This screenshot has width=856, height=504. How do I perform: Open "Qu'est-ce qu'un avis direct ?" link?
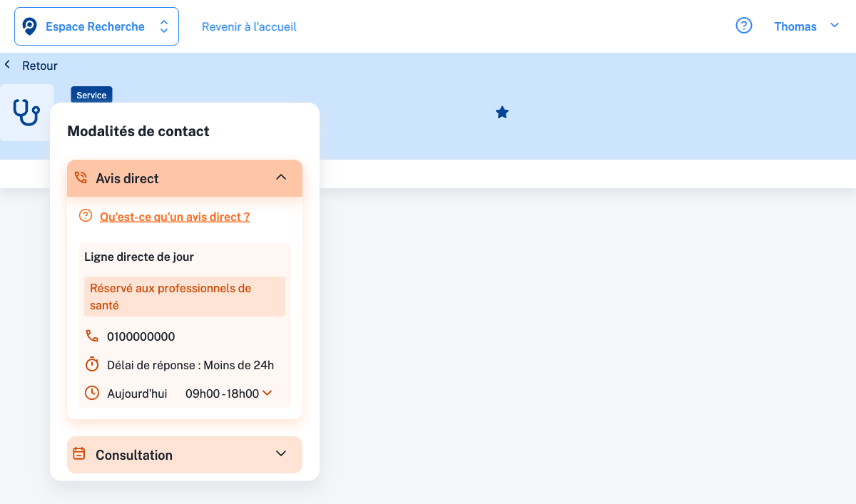click(175, 217)
